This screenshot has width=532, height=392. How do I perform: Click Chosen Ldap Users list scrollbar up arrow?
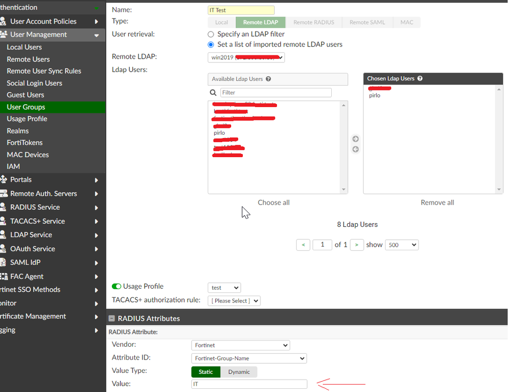(499, 89)
